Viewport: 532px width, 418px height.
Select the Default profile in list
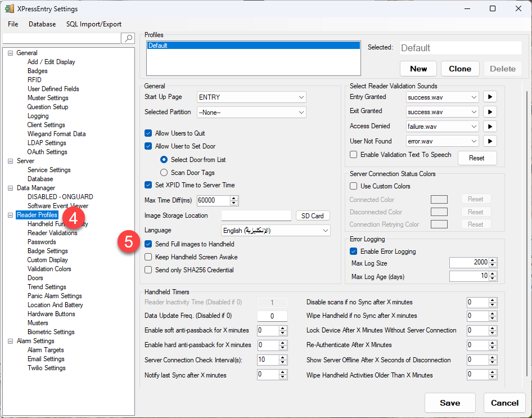(254, 46)
